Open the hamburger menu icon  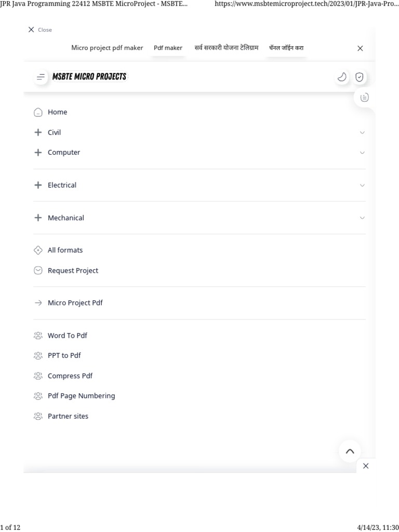(41, 77)
